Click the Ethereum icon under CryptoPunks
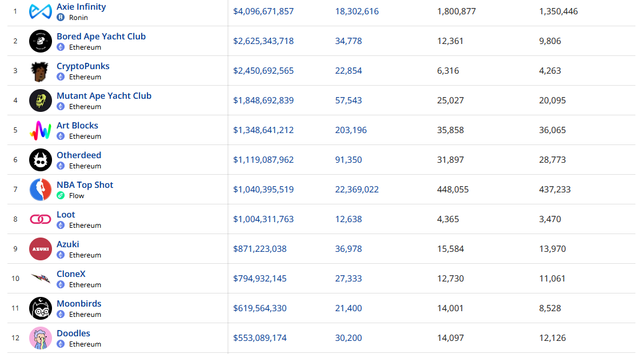The height and width of the screenshot is (354, 644). pos(61,77)
